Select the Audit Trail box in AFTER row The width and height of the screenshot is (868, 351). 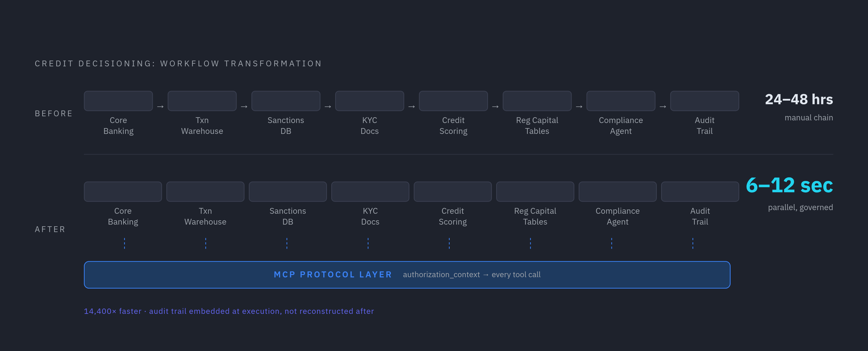(x=700, y=192)
